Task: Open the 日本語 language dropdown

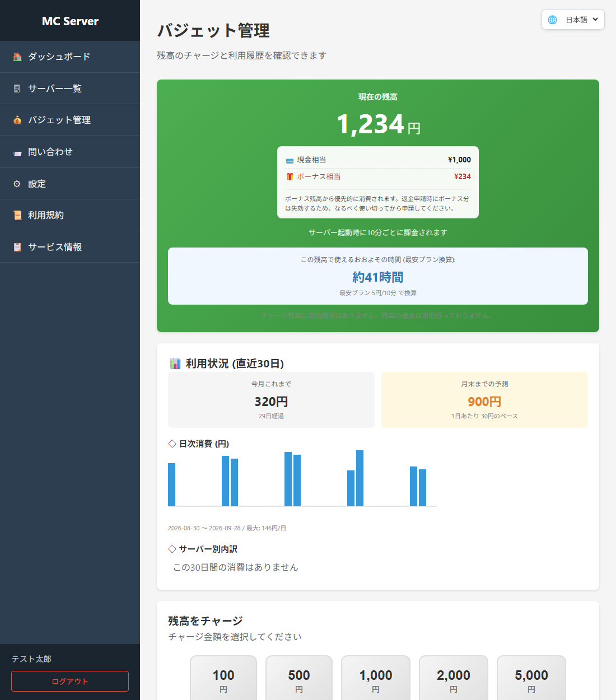Action: (573, 20)
